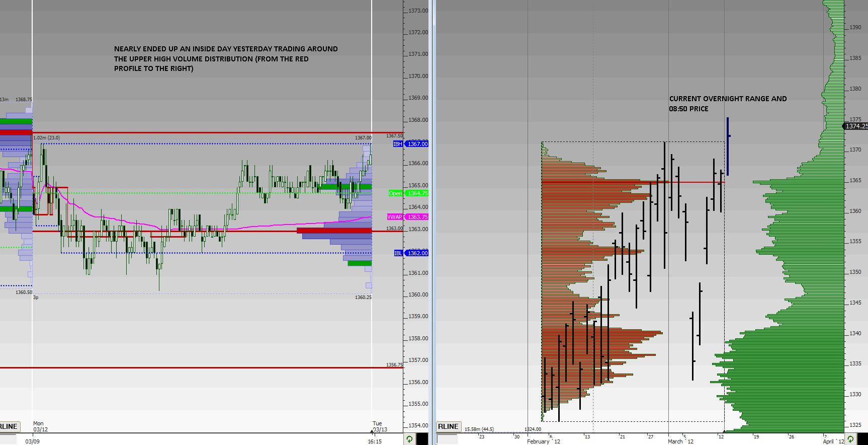Select the green Open 1364.75 label
This screenshot has height=445, width=868.
point(408,193)
